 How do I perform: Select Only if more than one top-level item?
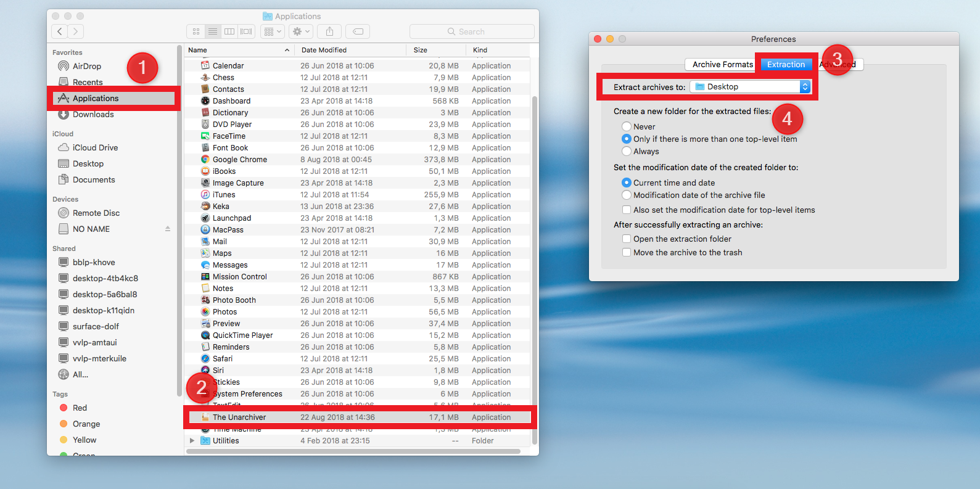pos(627,139)
